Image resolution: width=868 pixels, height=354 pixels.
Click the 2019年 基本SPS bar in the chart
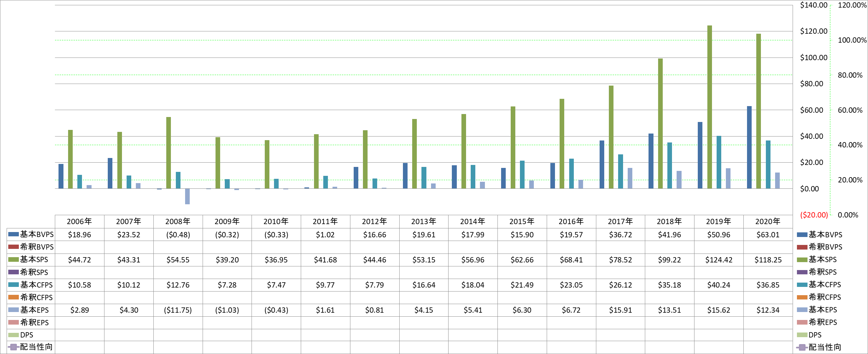pyautogui.click(x=709, y=107)
